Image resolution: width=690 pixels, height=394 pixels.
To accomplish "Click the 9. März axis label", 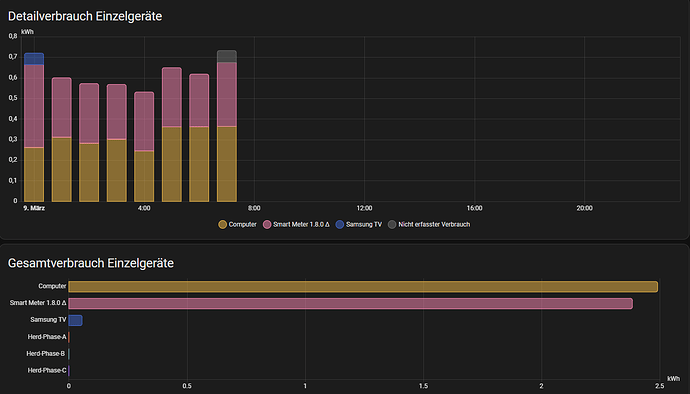I will click(x=34, y=208).
